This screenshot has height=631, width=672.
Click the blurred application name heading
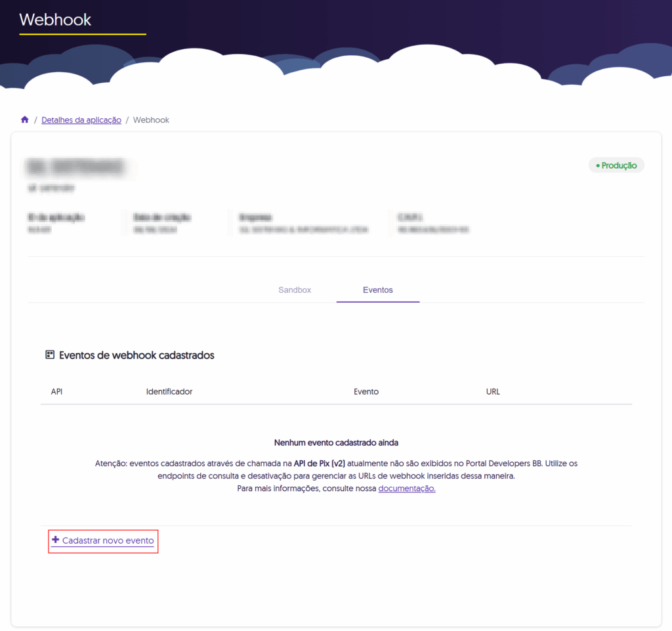point(75,166)
